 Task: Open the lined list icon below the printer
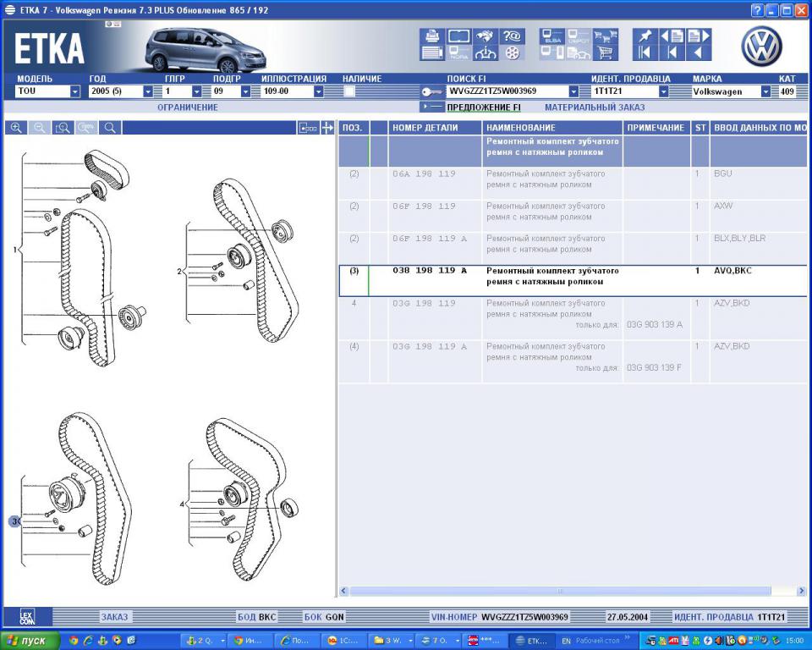tap(432, 52)
